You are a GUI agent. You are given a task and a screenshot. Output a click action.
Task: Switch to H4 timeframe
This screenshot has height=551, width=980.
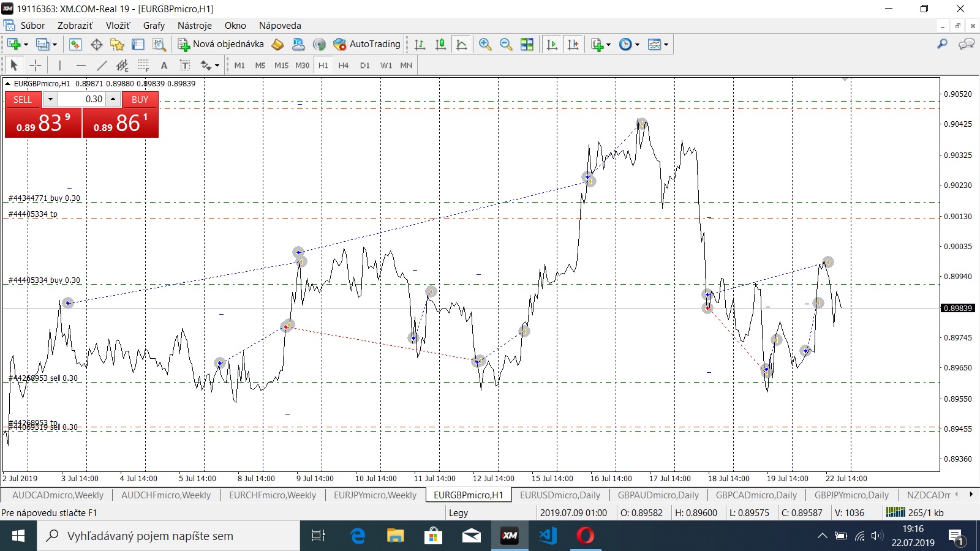pos(344,66)
